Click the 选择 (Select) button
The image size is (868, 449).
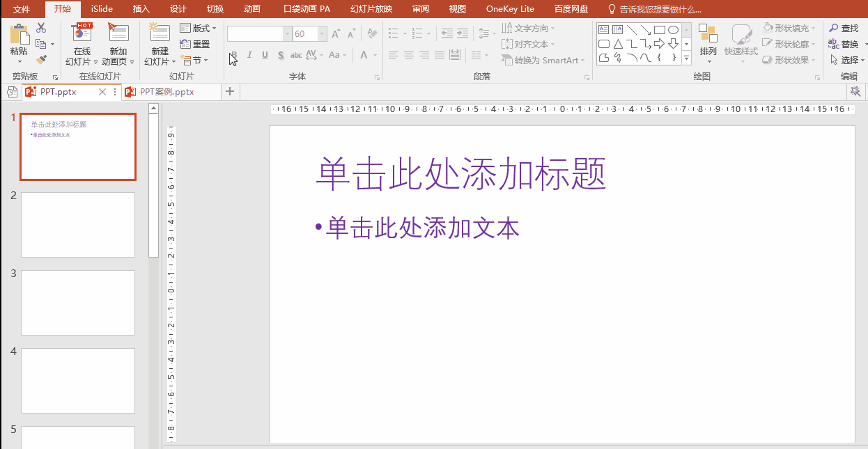pyautogui.click(x=849, y=58)
